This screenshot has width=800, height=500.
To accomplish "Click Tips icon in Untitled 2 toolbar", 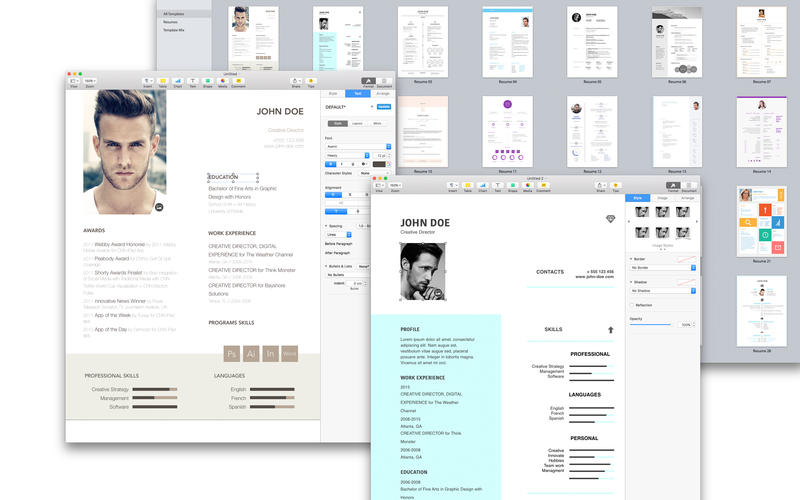I will pyautogui.click(x=616, y=185).
